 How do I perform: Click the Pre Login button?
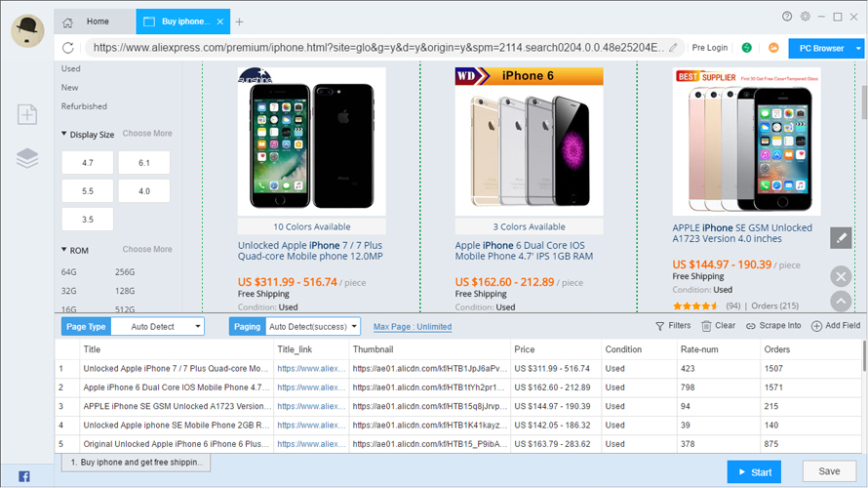pyautogui.click(x=710, y=48)
